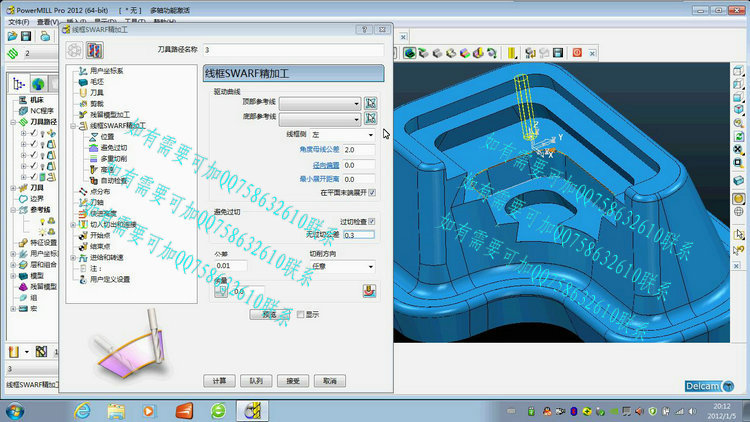This screenshot has width=750, height=422.
Task: Expand the 模型 branch in explorer
Action: (13, 276)
